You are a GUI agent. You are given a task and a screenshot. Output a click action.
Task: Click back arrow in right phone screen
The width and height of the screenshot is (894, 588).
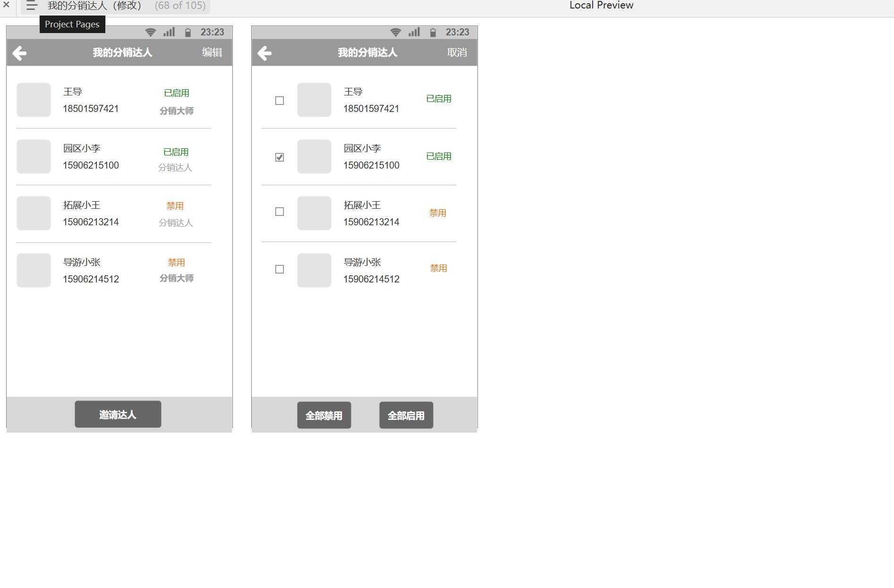264,53
